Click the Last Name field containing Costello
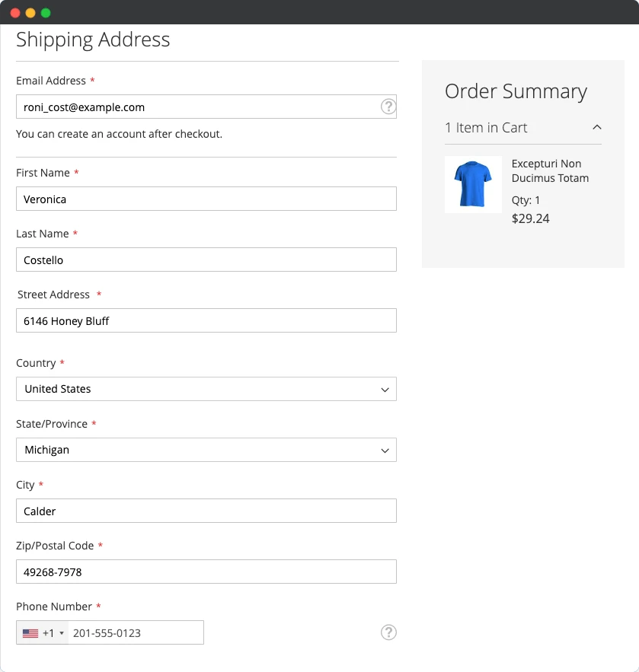This screenshot has height=672, width=639. click(x=206, y=260)
